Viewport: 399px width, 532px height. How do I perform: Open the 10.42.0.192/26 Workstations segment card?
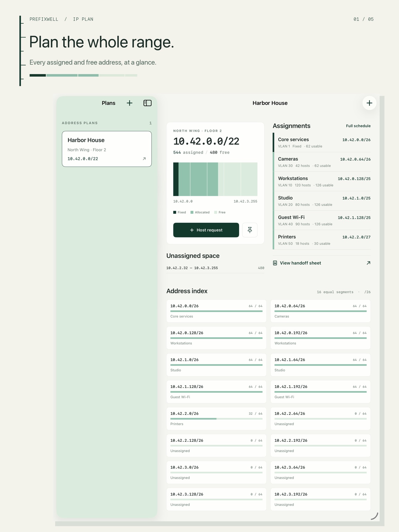pyautogui.click(x=320, y=338)
